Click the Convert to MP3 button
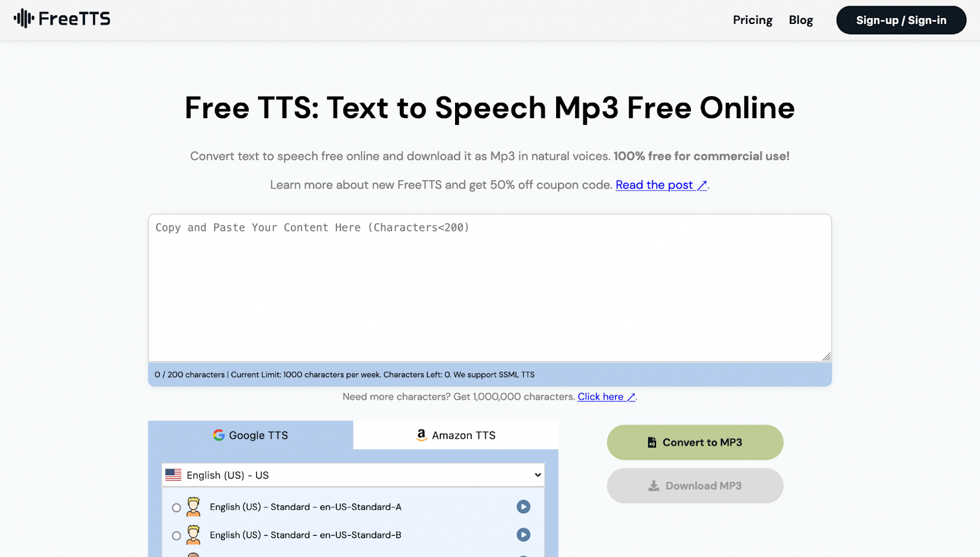Image resolution: width=980 pixels, height=557 pixels. tap(695, 442)
